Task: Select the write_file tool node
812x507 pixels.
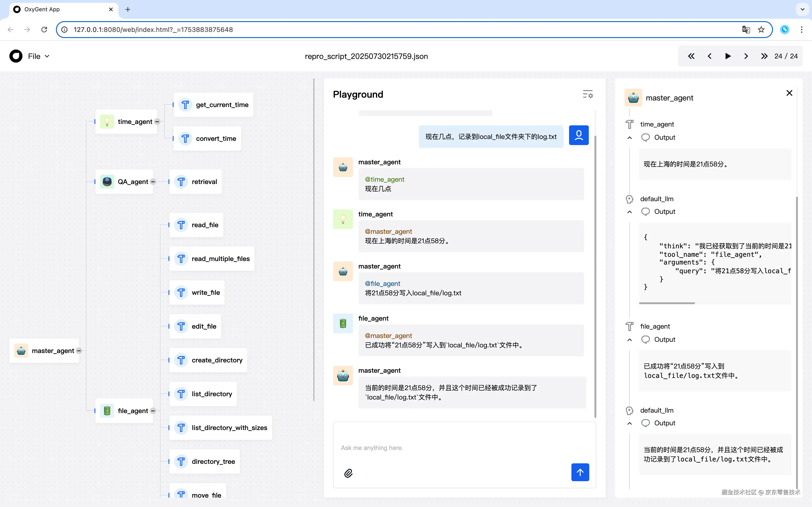Action: [x=197, y=292]
